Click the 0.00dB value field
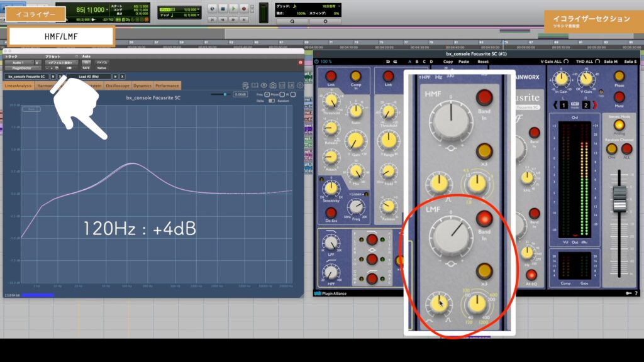 pos(240,94)
